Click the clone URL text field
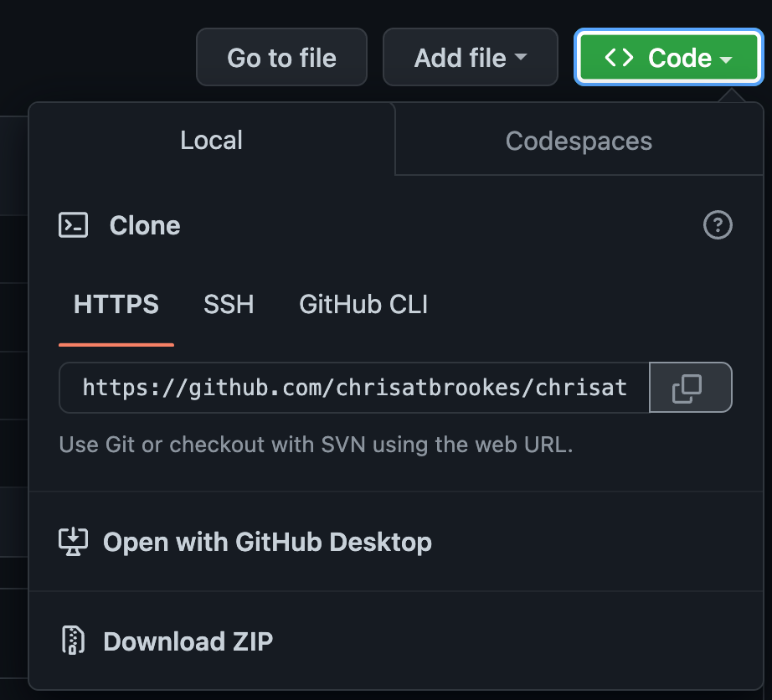 pos(354,388)
